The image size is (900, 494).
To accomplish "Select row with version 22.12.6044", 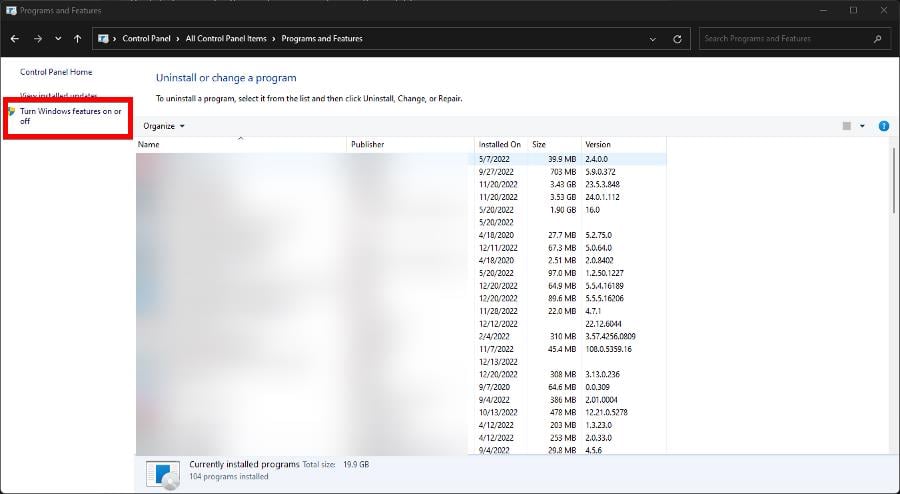I will pyautogui.click(x=401, y=324).
